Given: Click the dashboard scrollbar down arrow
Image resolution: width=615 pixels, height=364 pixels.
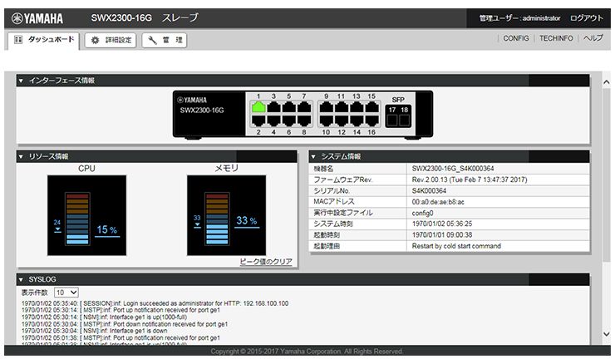Looking at the screenshot, I should pyautogui.click(x=607, y=334).
